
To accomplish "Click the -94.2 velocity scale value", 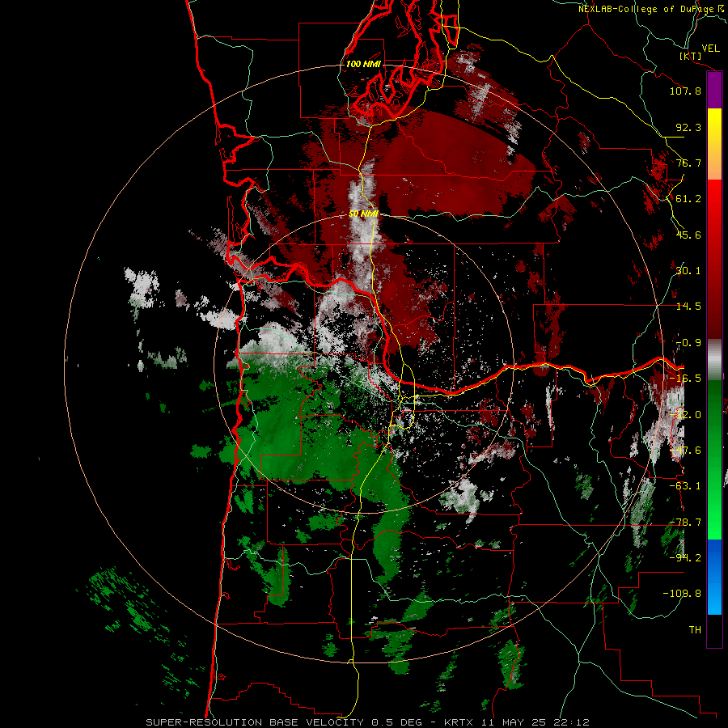I will tap(685, 558).
